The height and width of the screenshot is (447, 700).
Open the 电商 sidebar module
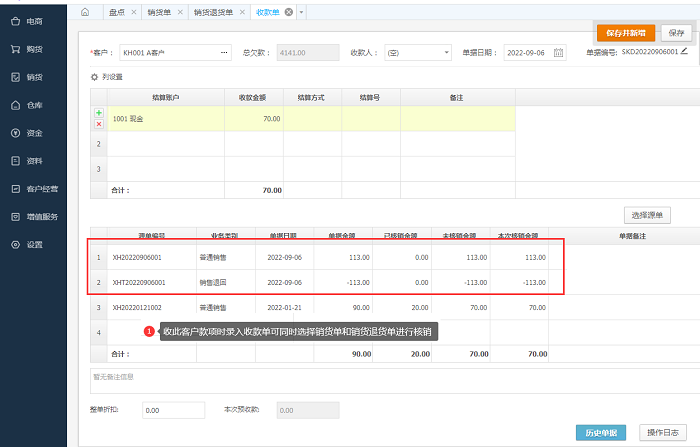pos(33,20)
